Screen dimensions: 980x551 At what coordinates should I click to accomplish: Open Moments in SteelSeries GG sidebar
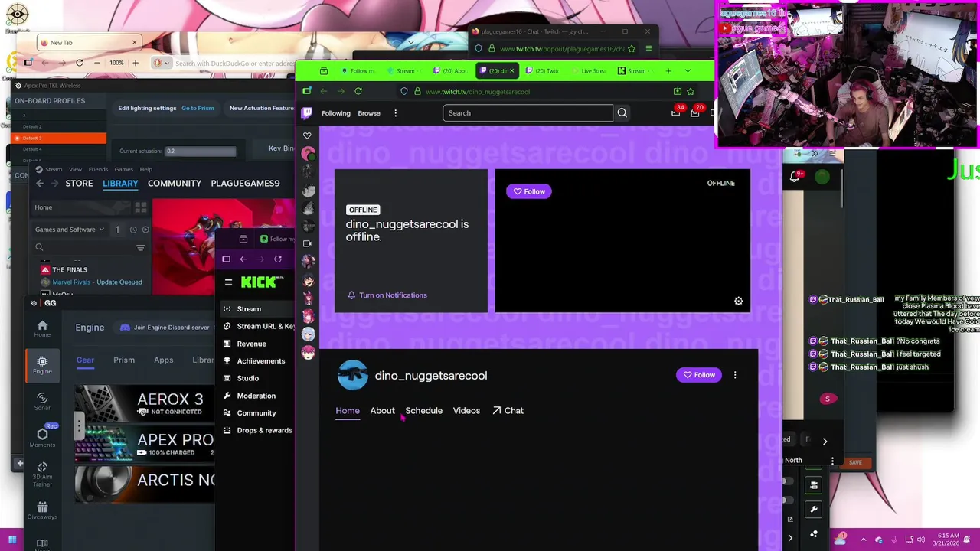point(42,438)
